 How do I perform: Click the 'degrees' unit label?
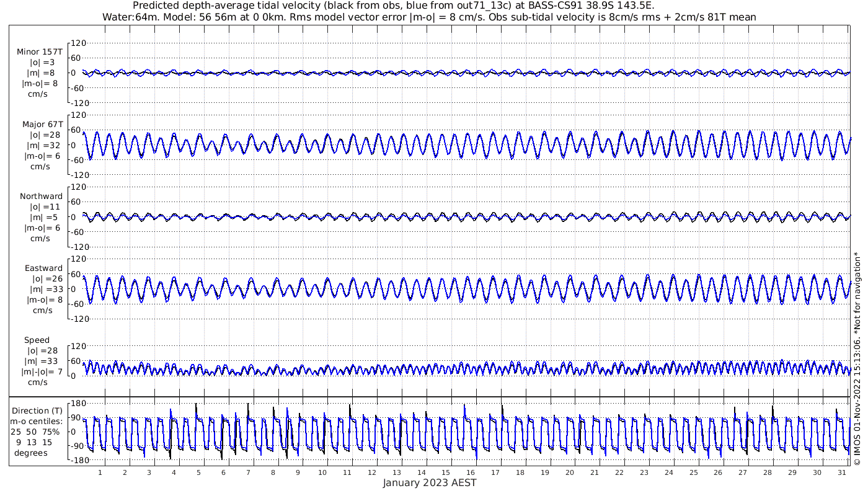pyautogui.click(x=32, y=453)
